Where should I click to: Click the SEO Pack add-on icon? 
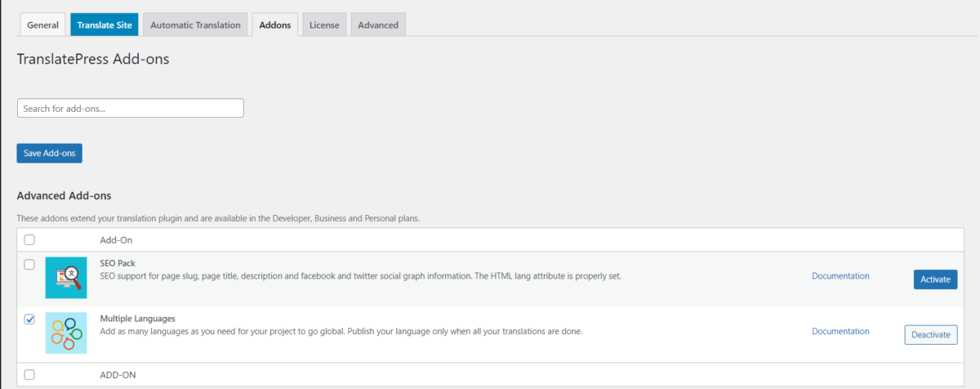pos(66,278)
